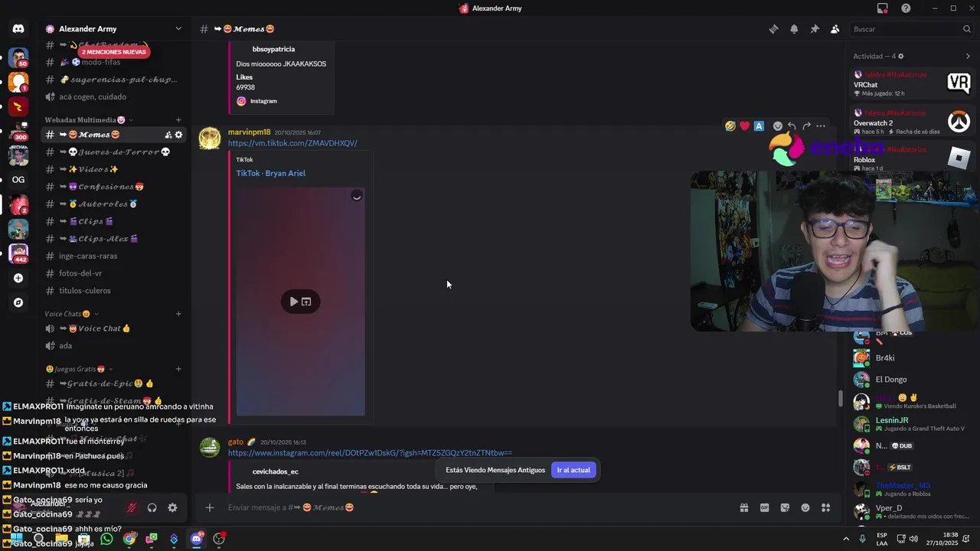Select member Vper_D

(912, 511)
